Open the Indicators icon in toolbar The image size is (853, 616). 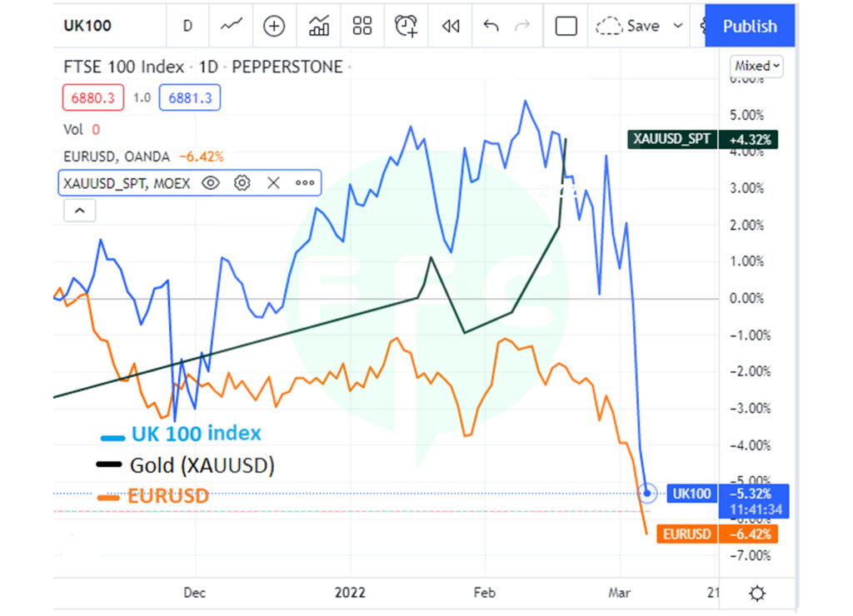pos(318,27)
